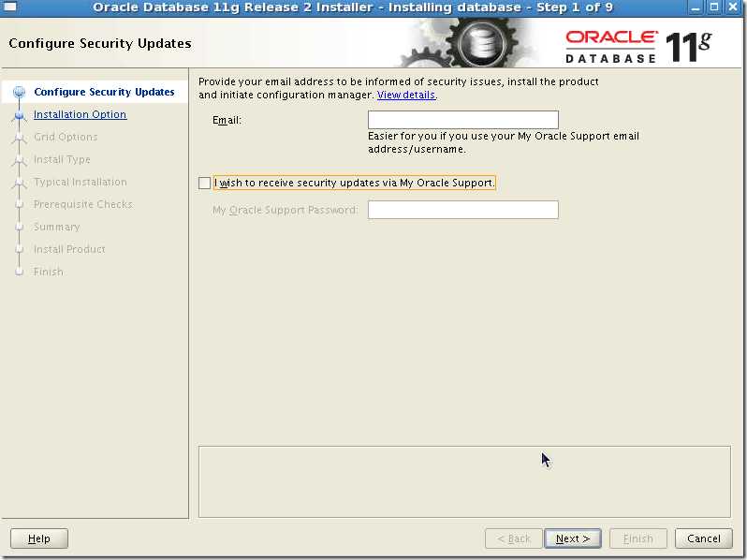Image resolution: width=747 pixels, height=560 pixels.
Task: Click the Install Product step marker icon
Action: pyautogui.click(x=19, y=249)
